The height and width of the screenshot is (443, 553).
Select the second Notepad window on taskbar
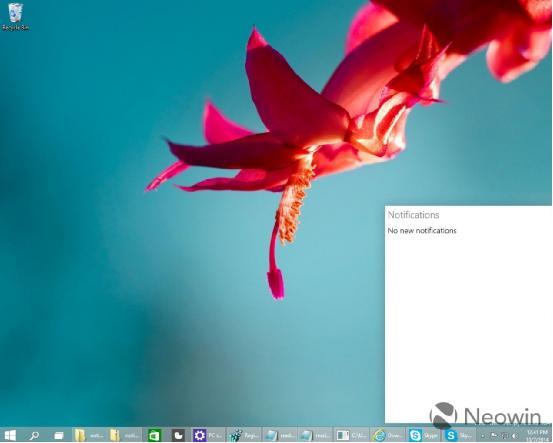tap(315, 435)
